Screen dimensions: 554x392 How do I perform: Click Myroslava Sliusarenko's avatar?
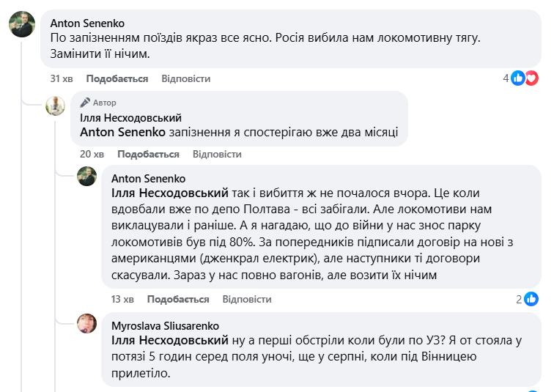pos(87,324)
